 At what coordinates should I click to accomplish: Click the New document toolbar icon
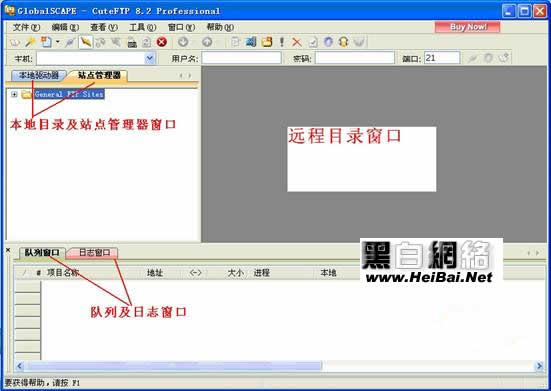click(x=46, y=42)
